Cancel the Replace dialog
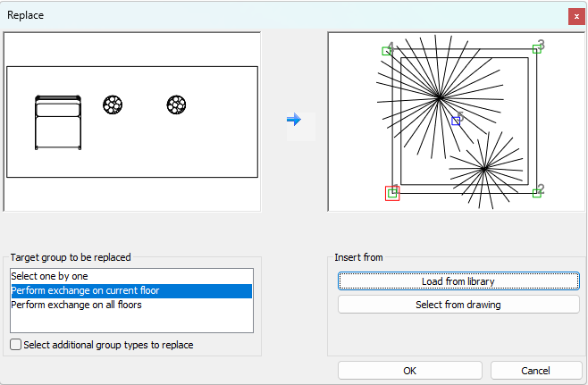Screen dimensions: 588x385 click(x=537, y=370)
